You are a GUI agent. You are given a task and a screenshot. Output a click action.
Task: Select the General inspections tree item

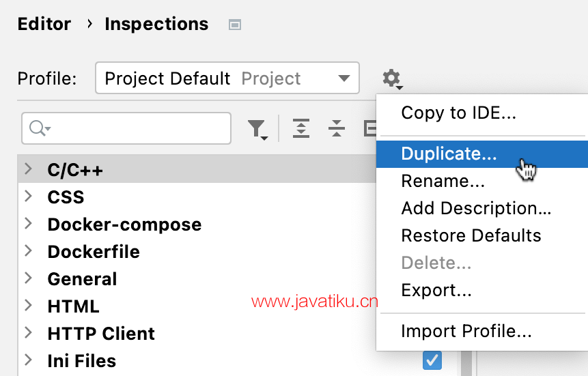point(82,279)
